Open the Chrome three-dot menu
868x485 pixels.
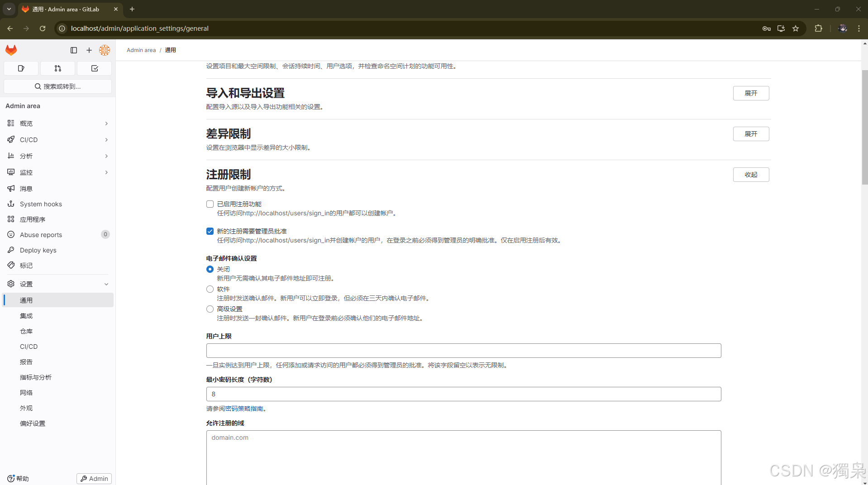coord(859,28)
